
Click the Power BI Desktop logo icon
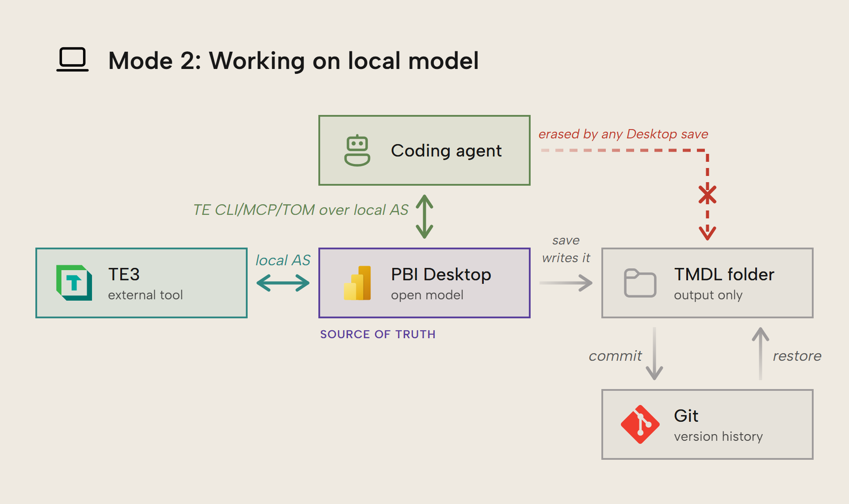[x=357, y=283]
